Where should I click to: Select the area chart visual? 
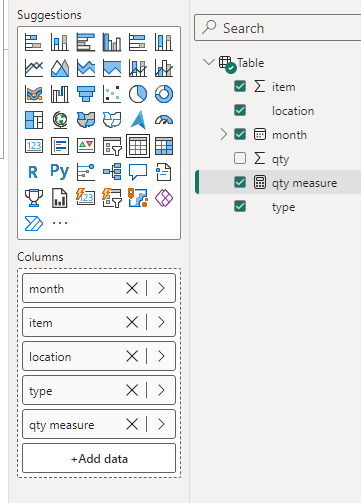click(x=60, y=68)
